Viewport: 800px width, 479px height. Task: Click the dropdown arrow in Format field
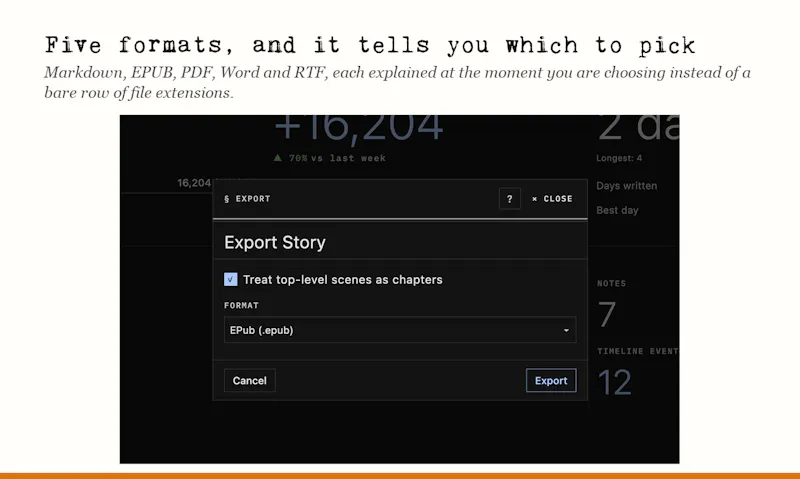[x=566, y=331]
